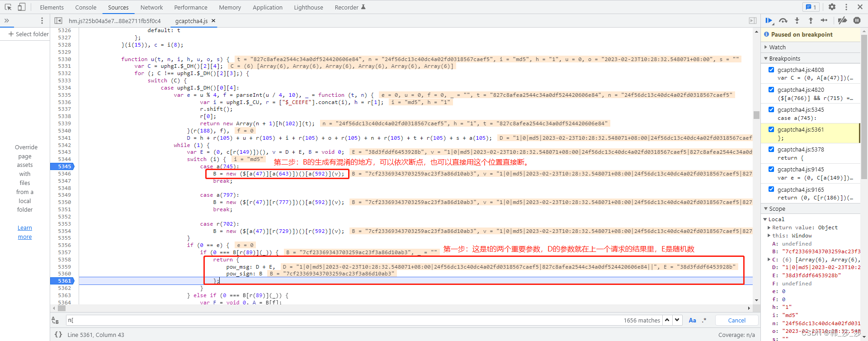Click the code editor horizontal scrollbar thumb
The image size is (868, 341).
(x=62, y=308)
